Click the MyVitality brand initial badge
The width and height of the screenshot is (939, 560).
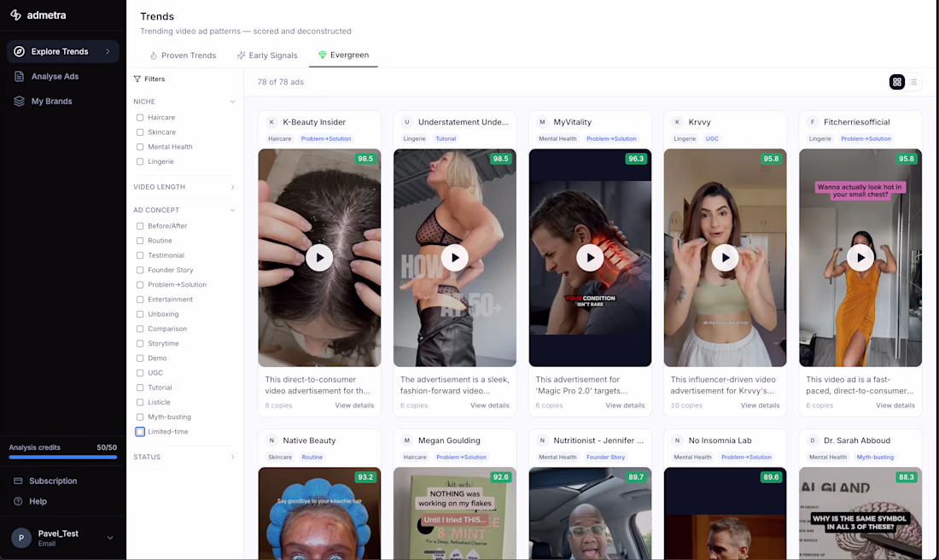point(542,121)
